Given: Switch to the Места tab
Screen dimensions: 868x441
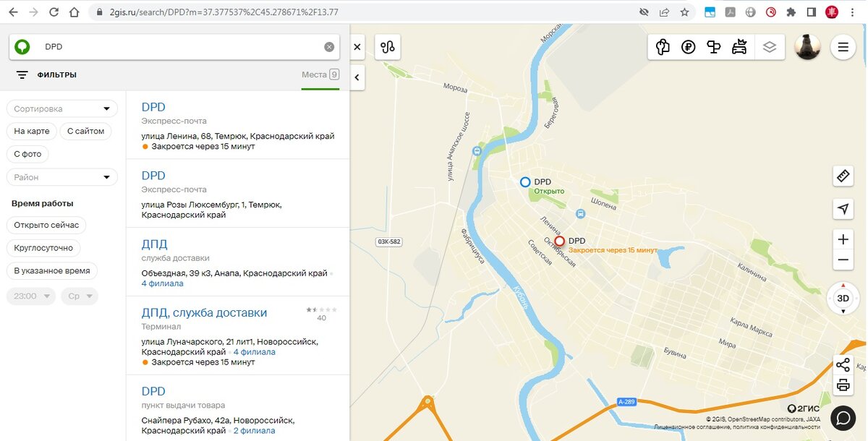Looking at the screenshot, I should pos(320,74).
